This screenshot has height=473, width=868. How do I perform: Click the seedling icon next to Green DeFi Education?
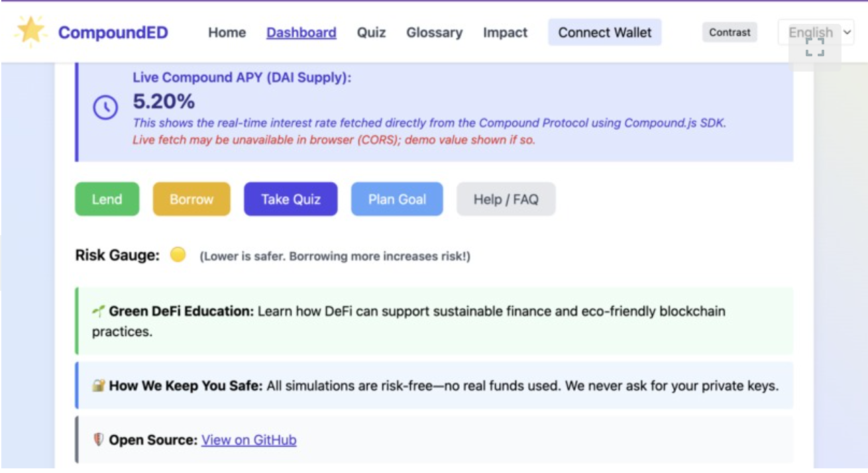pyautogui.click(x=98, y=311)
